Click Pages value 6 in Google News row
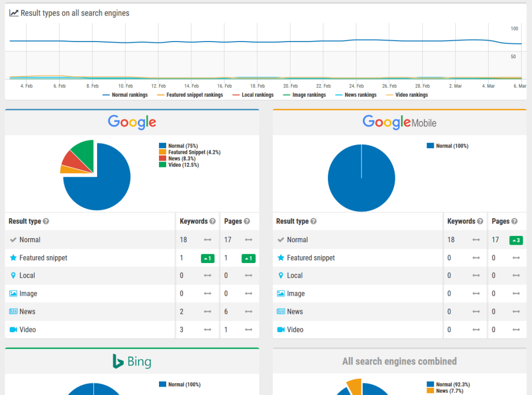Viewport: 532px width, 395px height. (x=226, y=311)
